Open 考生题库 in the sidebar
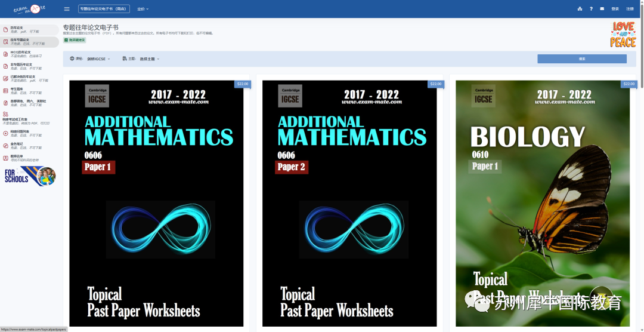Viewport: 644px width, 332px height. click(30, 91)
